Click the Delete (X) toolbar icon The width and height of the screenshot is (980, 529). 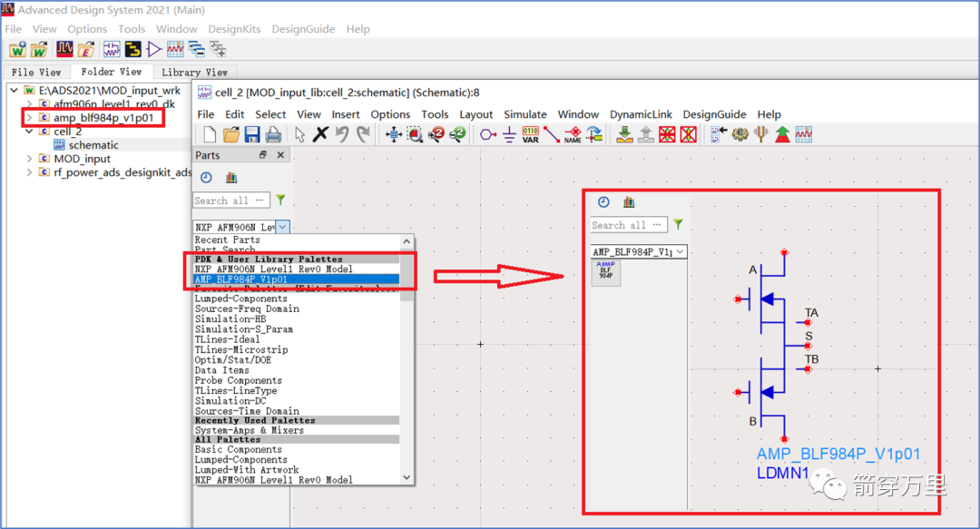320,135
